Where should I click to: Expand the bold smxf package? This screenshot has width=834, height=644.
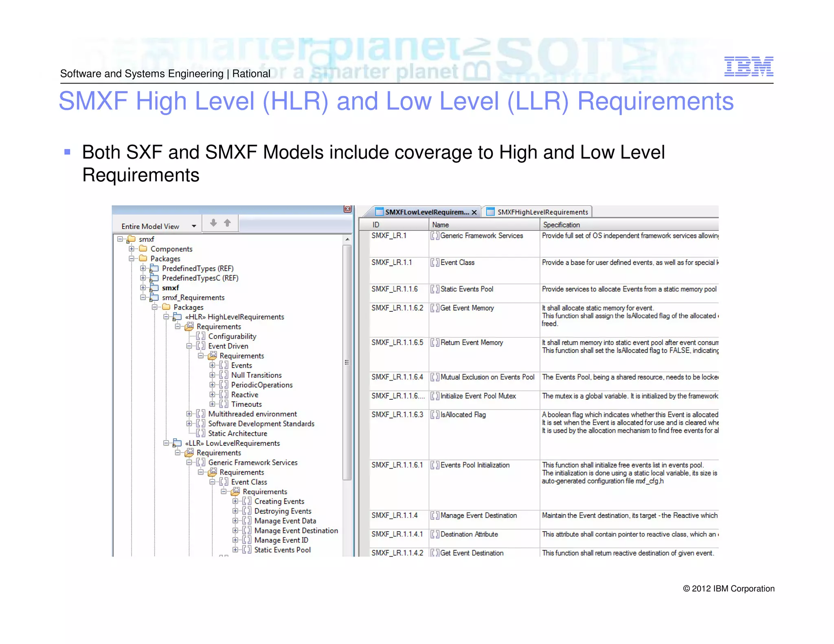pyautogui.click(x=143, y=288)
